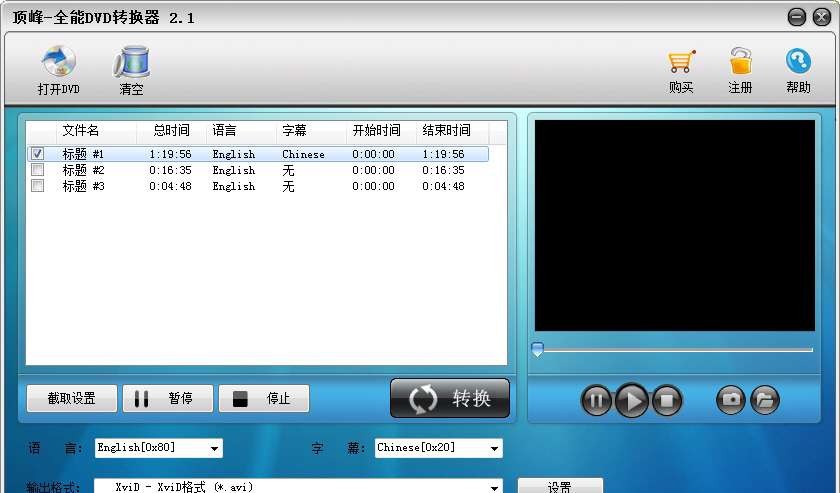This screenshot has height=493, width=840.
Task: Click the Chinese subtitle cell of 标题 #1
Action: tap(303, 154)
